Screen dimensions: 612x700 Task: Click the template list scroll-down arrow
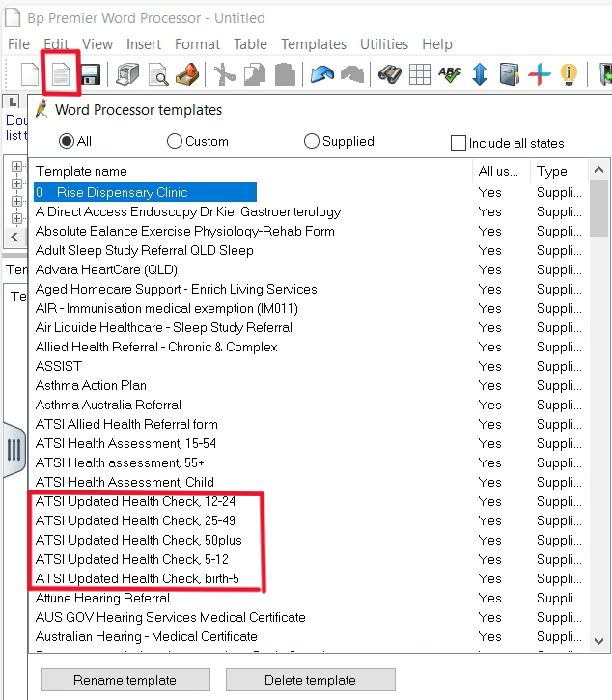point(599,641)
